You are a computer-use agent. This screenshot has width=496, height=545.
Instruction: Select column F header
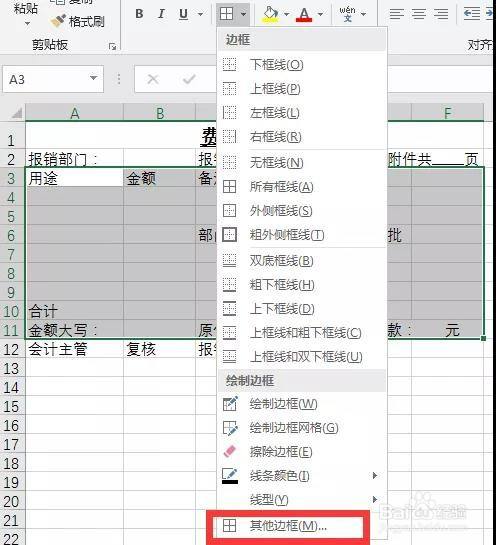(x=447, y=113)
